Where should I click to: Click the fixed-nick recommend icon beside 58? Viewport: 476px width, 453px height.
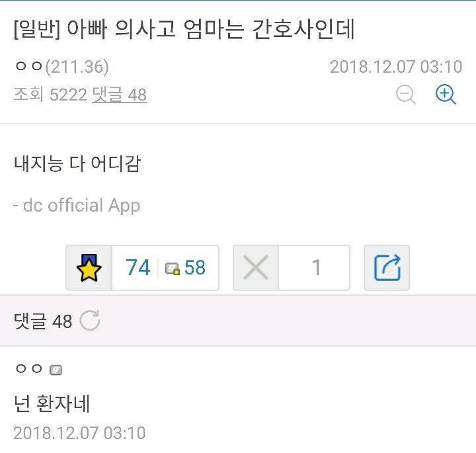click(x=172, y=268)
